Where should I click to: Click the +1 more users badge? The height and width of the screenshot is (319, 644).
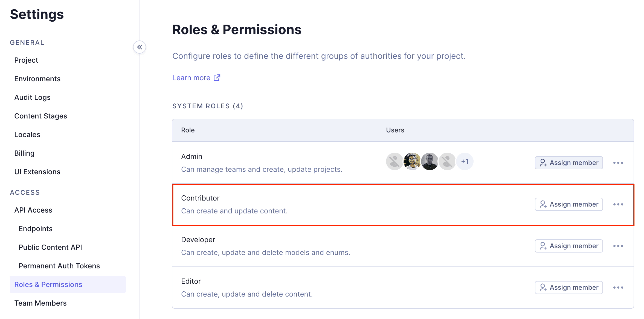(x=465, y=161)
